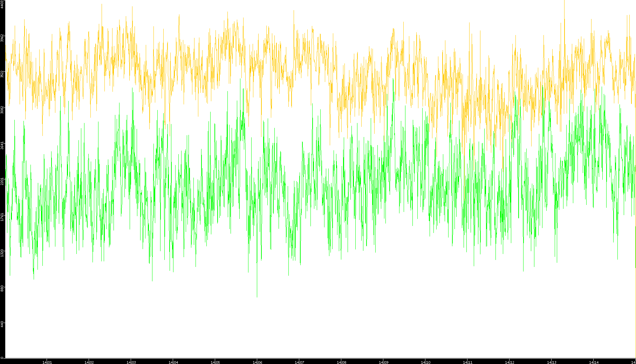
Task: Pick the 14:10 time axis label
Action: pos(425,362)
